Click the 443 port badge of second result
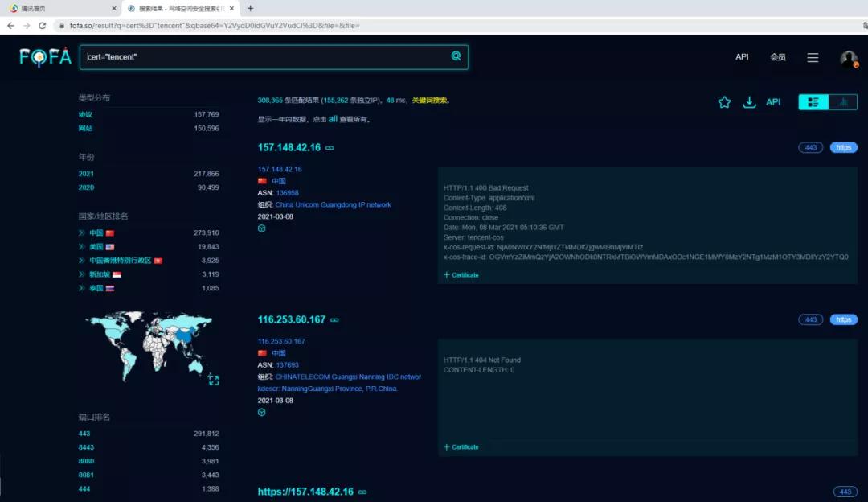Screen dimensions: 868x502 (x=810, y=319)
